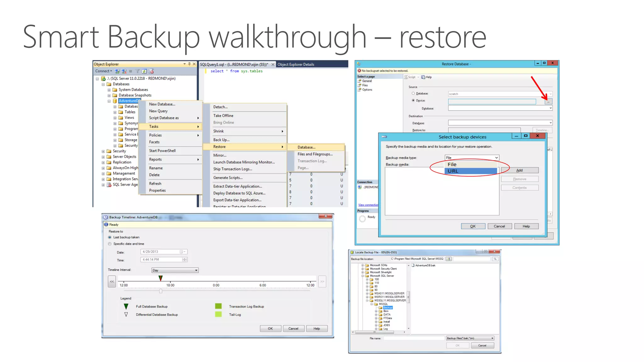Screen dimensions: 644x362
Task: Click Back Up... in Tasks submenu
Action: pos(221,140)
